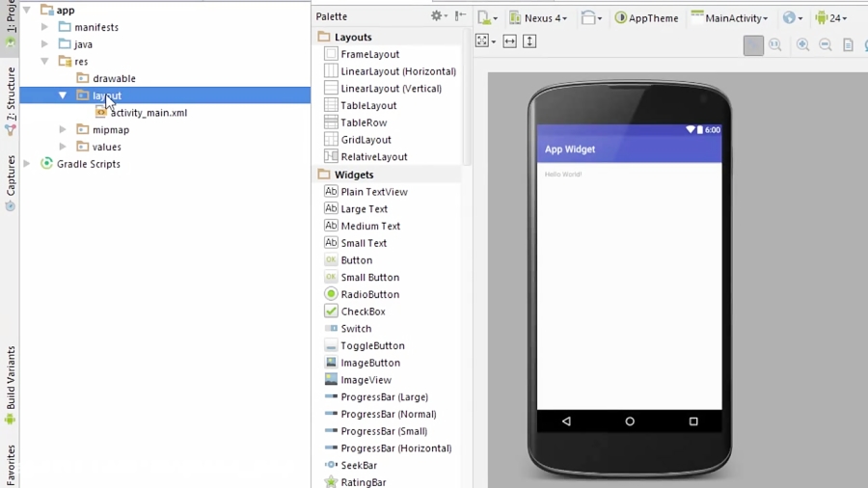The height and width of the screenshot is (488, 868).
Task: Click the viewport render mode icon
Action: tap(485, 41)
